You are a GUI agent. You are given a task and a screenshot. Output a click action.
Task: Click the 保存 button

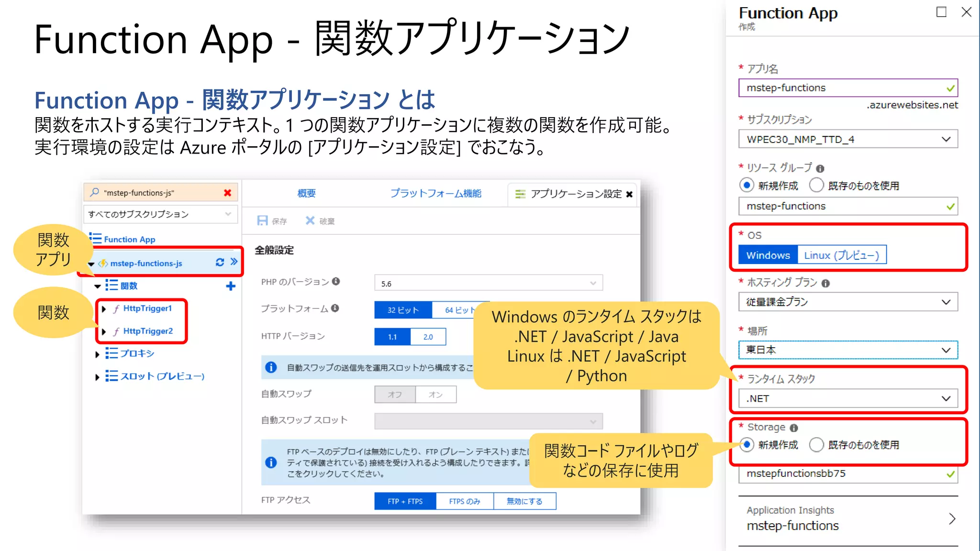point(272,220)
